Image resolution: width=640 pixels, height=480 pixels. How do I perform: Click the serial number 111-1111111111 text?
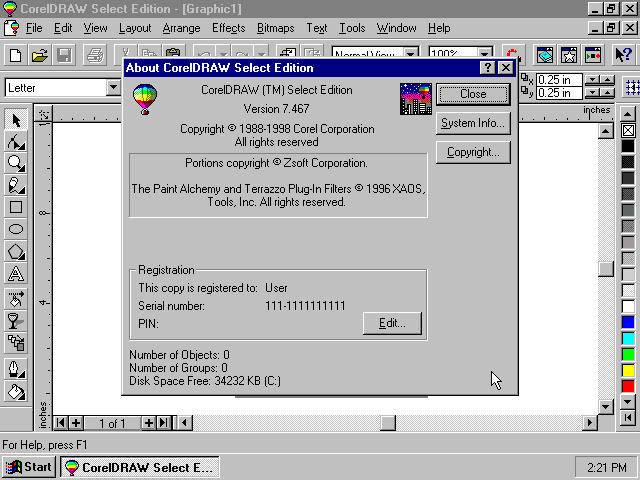[x=305, y=306]
